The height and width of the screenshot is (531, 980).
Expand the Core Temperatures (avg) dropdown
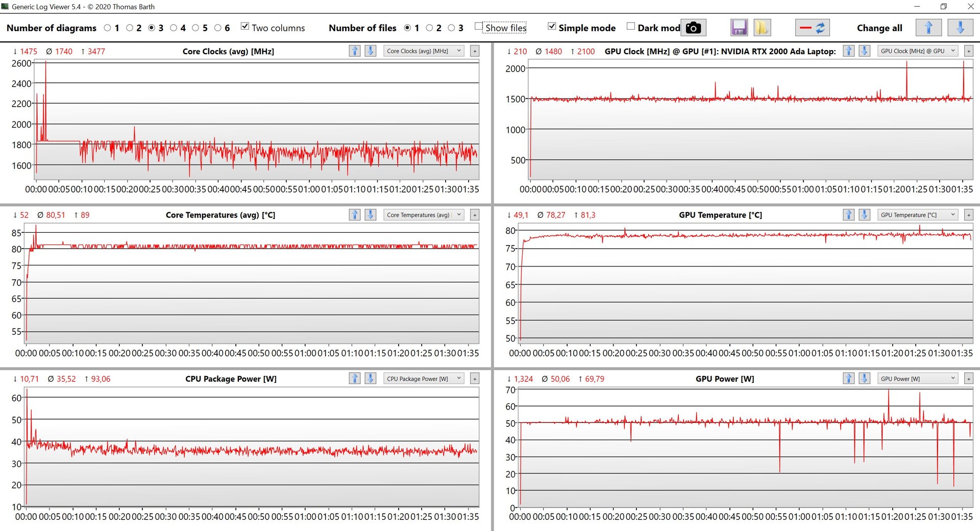tap(423, 215)
